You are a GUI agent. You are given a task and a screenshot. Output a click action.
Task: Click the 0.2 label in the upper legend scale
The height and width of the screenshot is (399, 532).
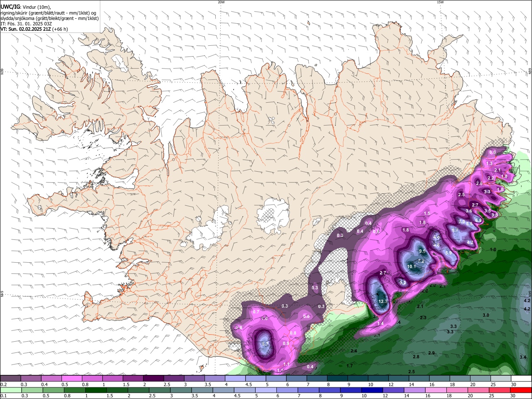4,384
